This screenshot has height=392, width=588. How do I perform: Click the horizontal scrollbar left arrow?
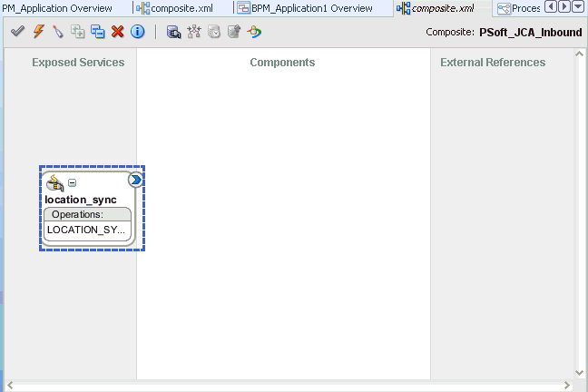10,386
